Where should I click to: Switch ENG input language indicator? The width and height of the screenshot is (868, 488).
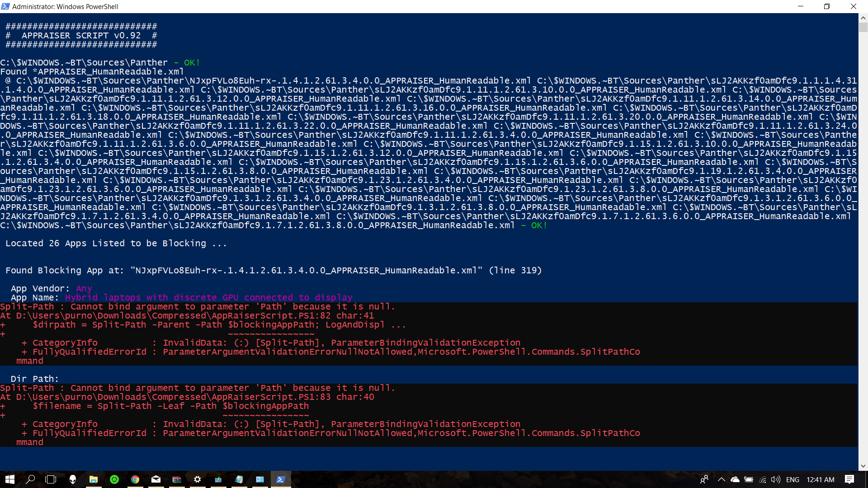793,479
